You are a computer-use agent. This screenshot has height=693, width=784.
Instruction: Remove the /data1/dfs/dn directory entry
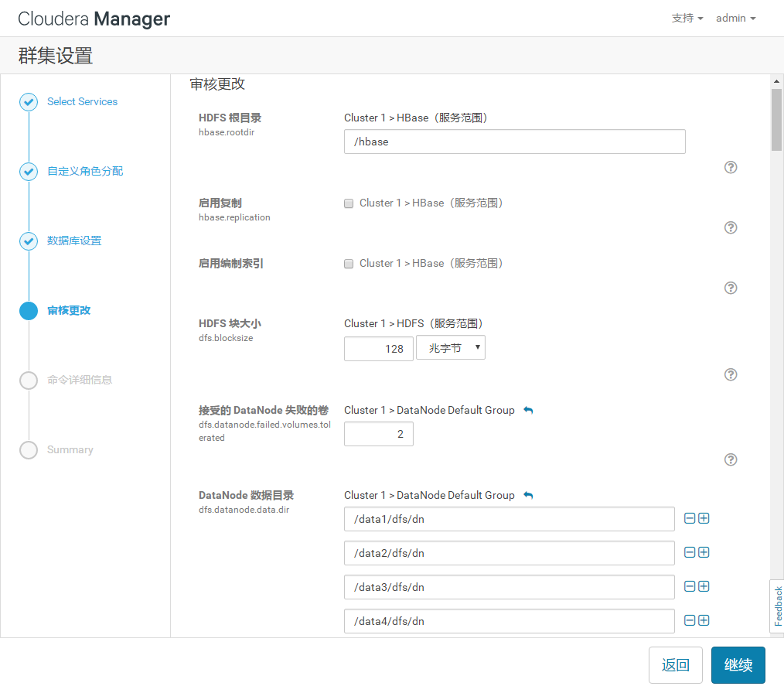[689, 518]
